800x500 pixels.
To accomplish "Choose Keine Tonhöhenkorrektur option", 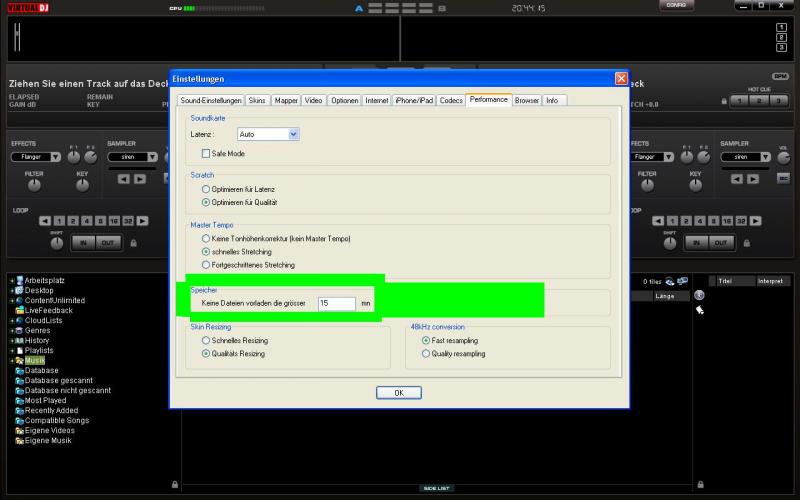I will [x=206, y=238].
